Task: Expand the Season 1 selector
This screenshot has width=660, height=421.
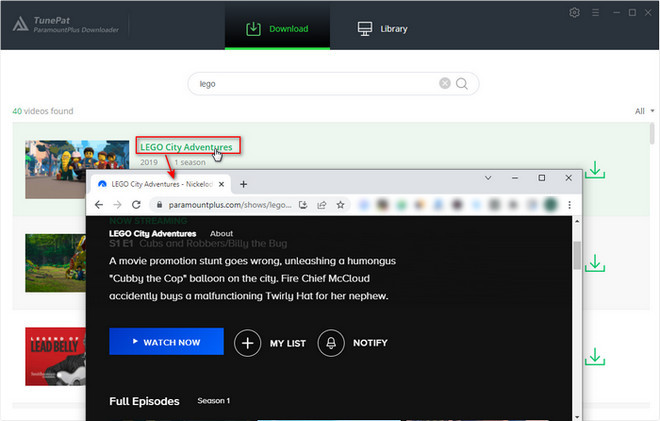Action: click(213, 401)
